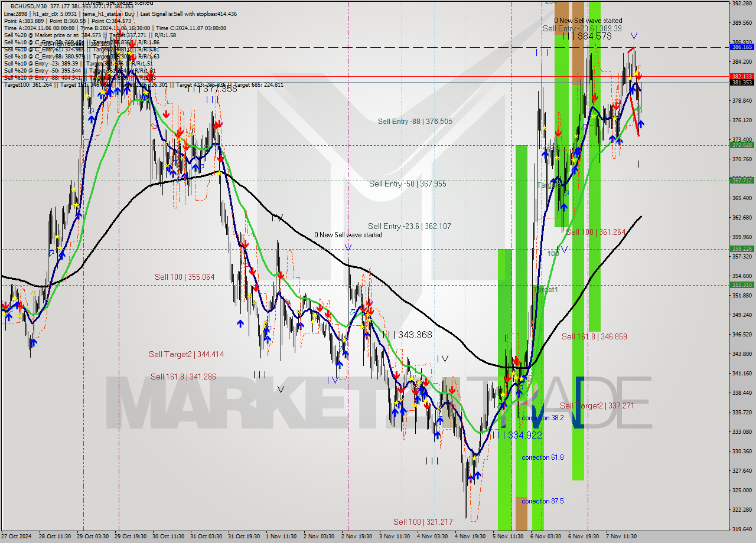Click the wave label '384.573'

pyautogui.click(x=595, y=37)
